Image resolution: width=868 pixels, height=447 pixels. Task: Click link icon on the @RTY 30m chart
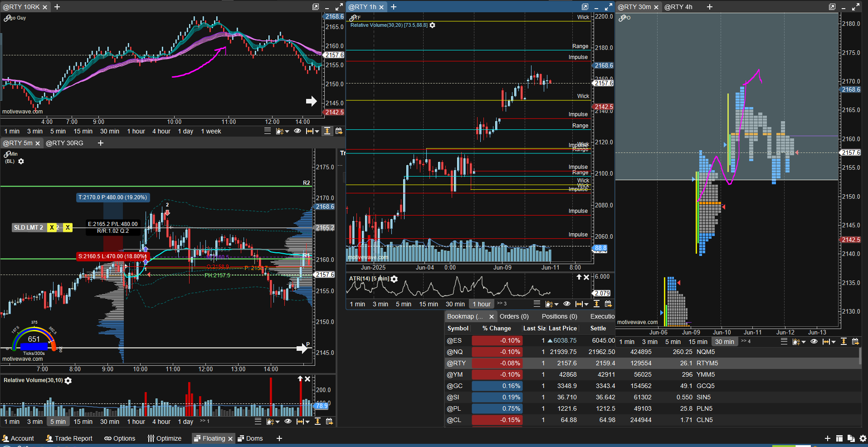[x=623, y=18]
